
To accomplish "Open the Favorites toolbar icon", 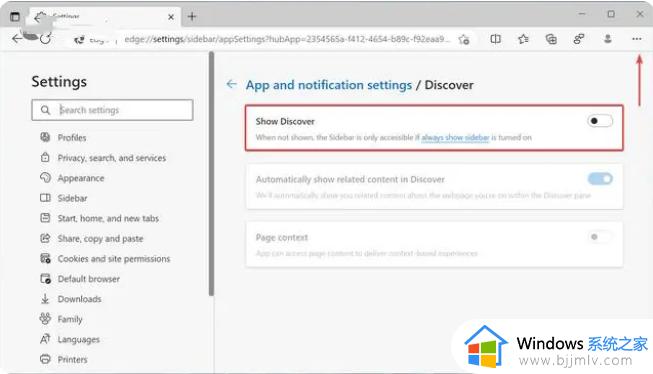I will (523, 39).
